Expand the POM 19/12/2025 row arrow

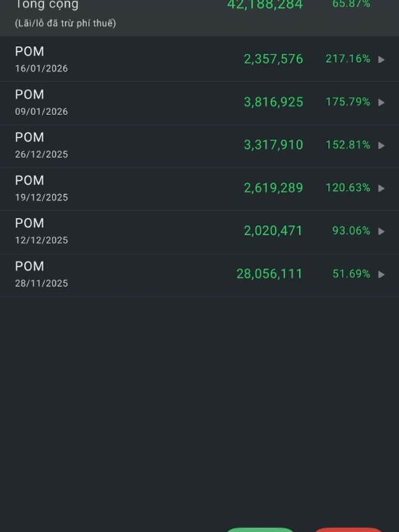pos(382,188)
